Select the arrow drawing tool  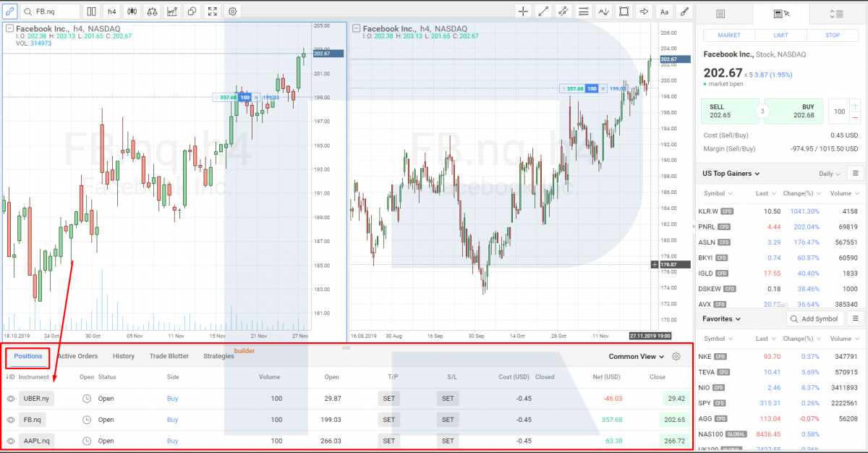pos(644,12)
